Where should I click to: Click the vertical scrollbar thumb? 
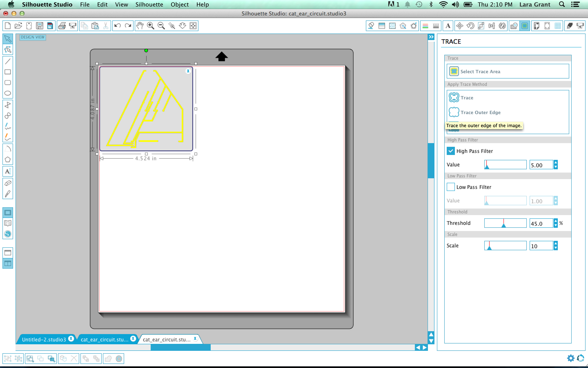click(x=431, y=161)
